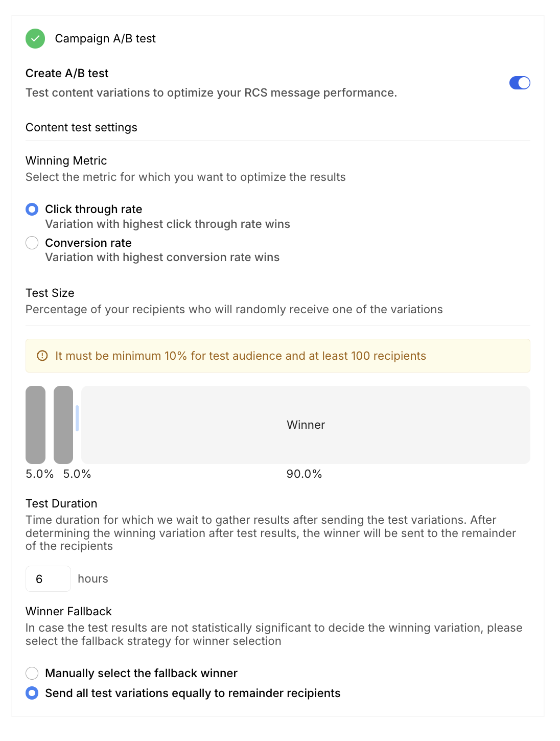Click the 90.0% winner percentage label
Viewport: 560px width, 741px height.
(304, 474)
